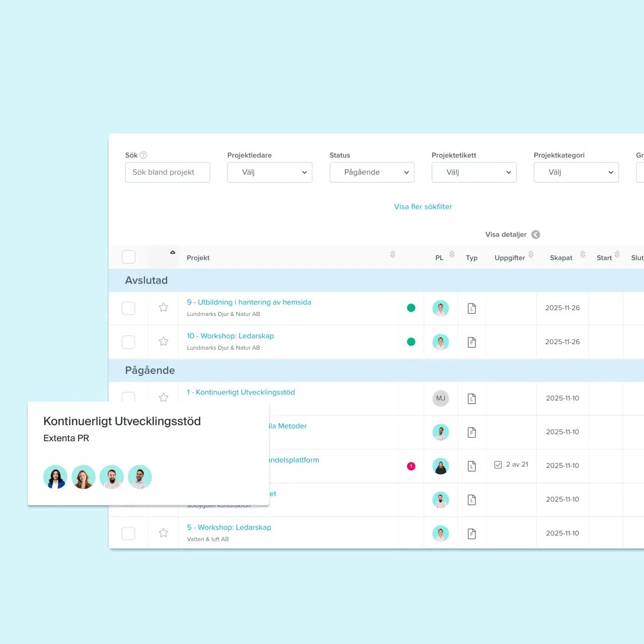Click star icon for 10 - Workshop: Ledarskap

click(164, 342)
